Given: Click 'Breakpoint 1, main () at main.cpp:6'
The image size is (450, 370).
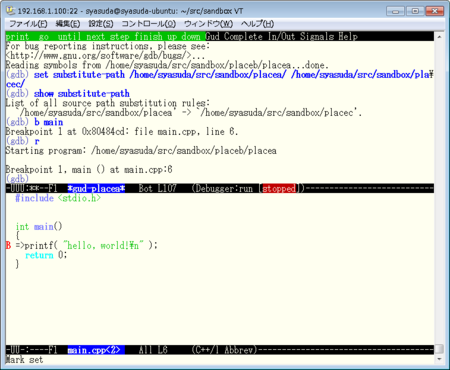Looking at the screenshot, I should point(89,170).
